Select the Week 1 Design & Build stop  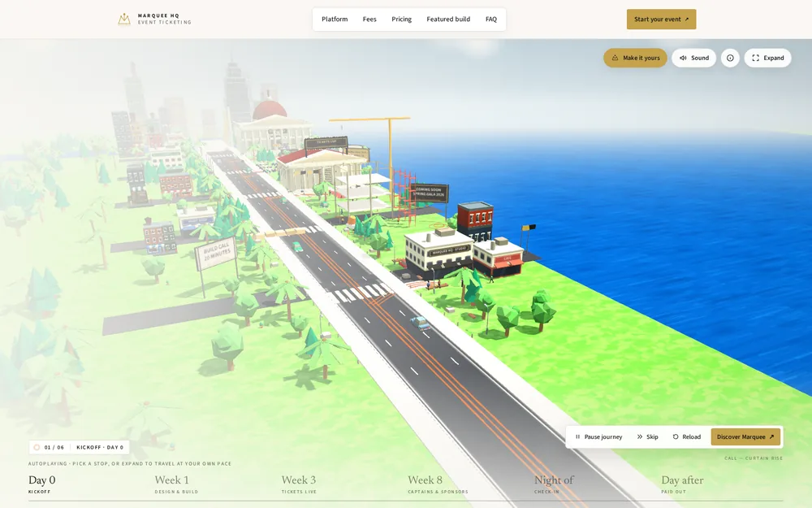coord(176,484)
